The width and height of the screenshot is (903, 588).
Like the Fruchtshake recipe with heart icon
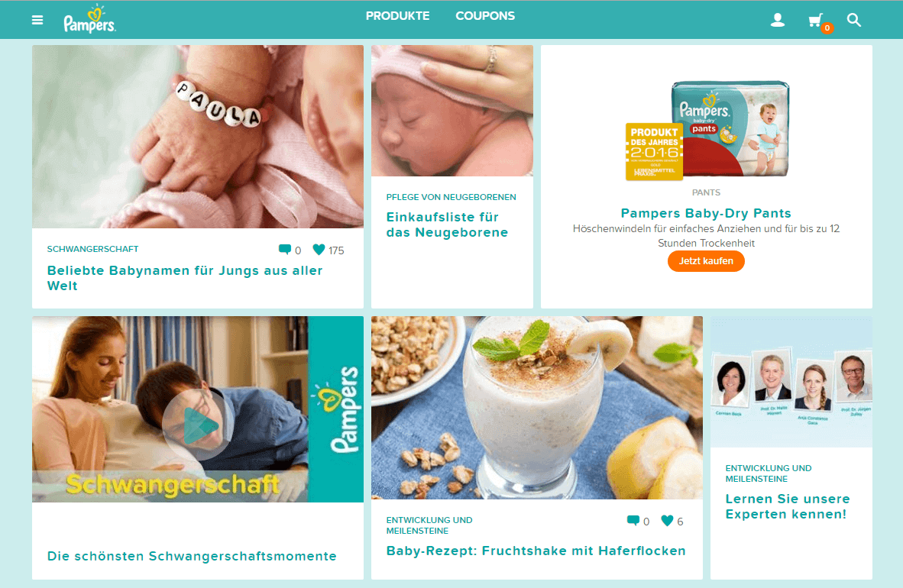667,521
